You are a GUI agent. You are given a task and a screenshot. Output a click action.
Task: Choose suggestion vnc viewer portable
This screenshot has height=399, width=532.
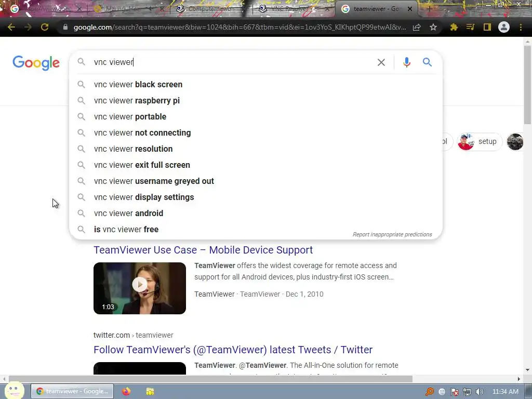point(256,117)
